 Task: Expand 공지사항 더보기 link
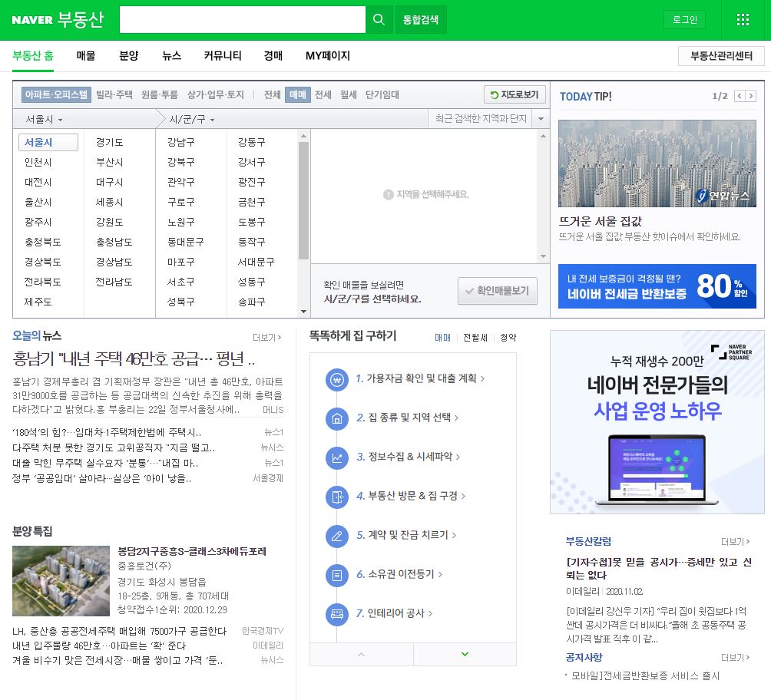click(735, 658)
